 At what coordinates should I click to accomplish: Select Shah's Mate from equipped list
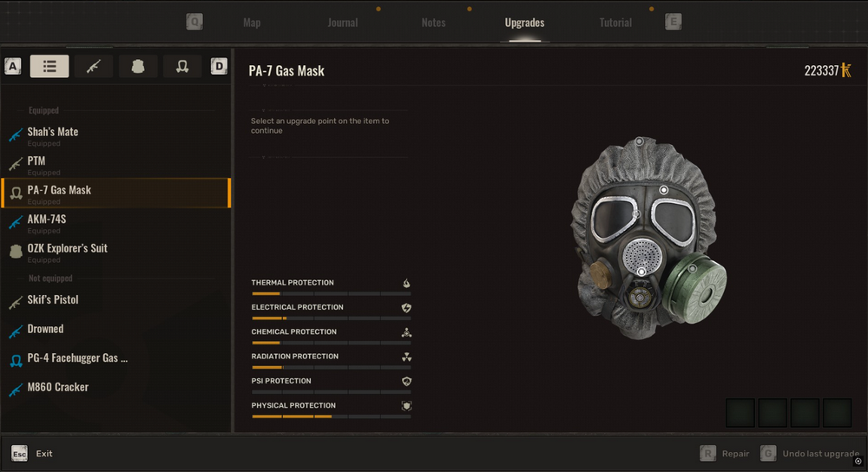click(x=53, y=132)
